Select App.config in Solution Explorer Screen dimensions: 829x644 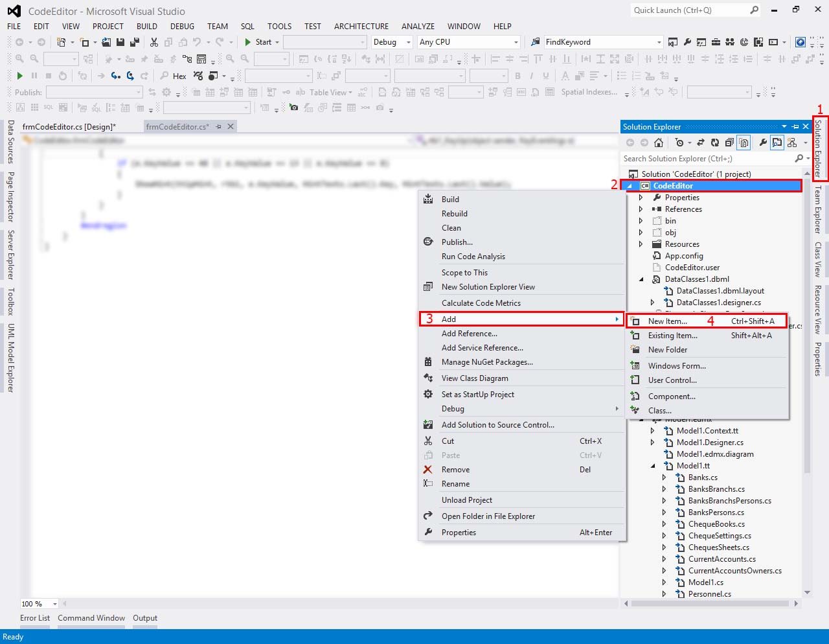tap(684, 256)
